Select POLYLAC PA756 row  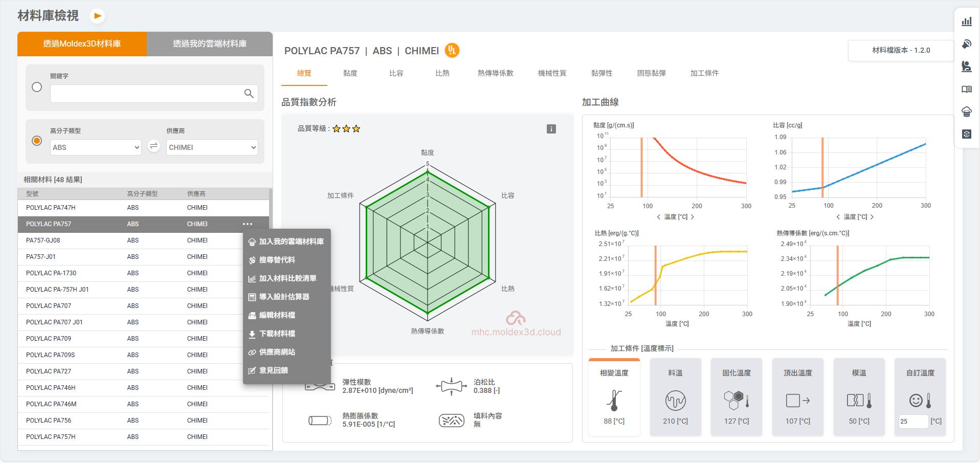click(x=143, y=421)
